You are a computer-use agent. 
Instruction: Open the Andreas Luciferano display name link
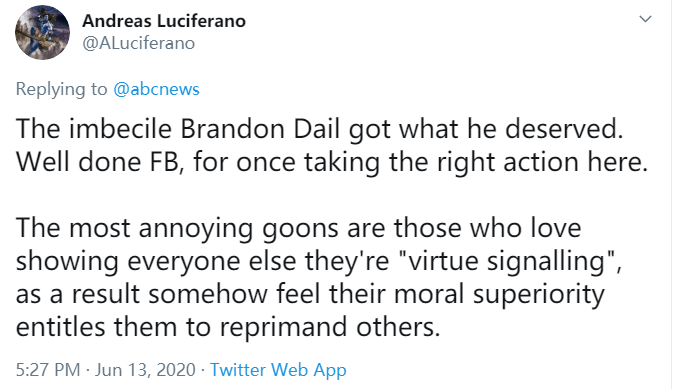point(164,21)
